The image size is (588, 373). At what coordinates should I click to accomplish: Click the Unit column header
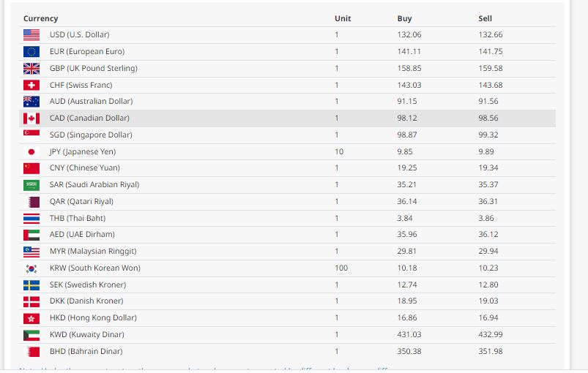pos(343,18)
